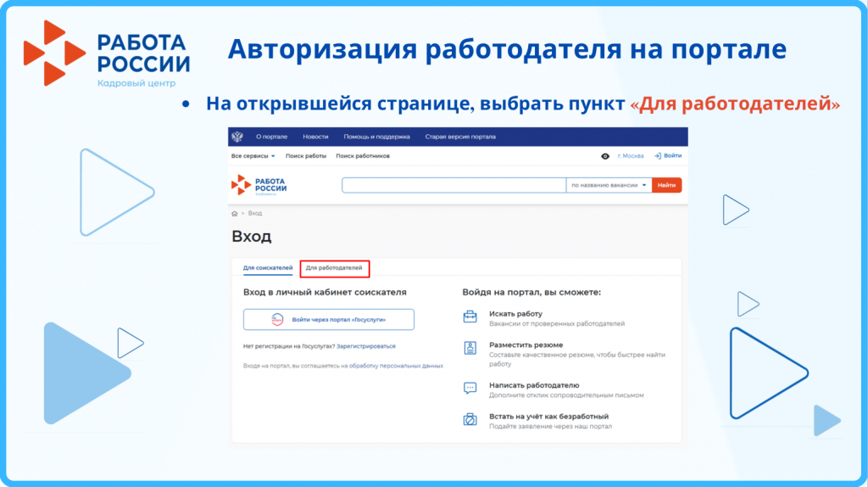Screen dimensions: 868x487
Task: Click the chat bubble icon beside Написать работодателю
Action: coord(470,389)
